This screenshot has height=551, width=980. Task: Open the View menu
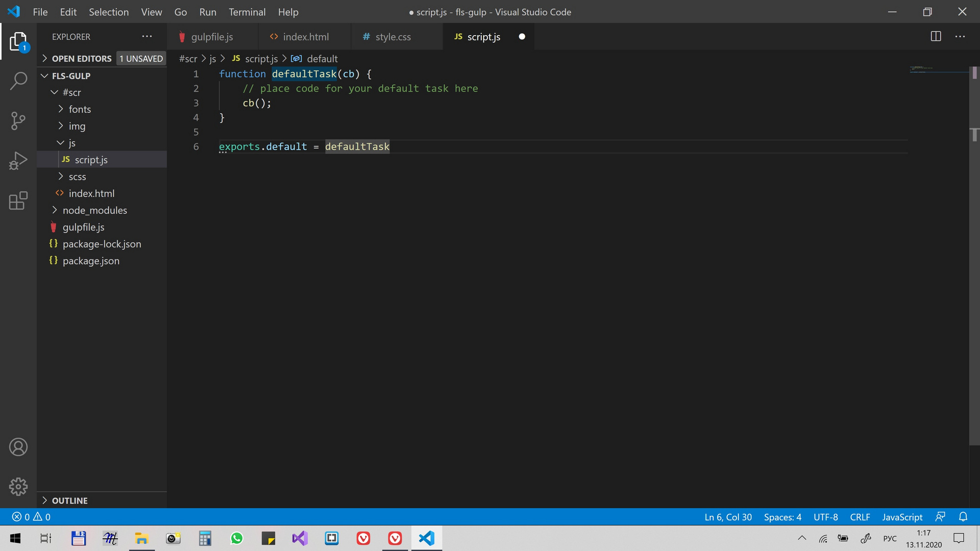pyautogui.click(x=152, y=12)
